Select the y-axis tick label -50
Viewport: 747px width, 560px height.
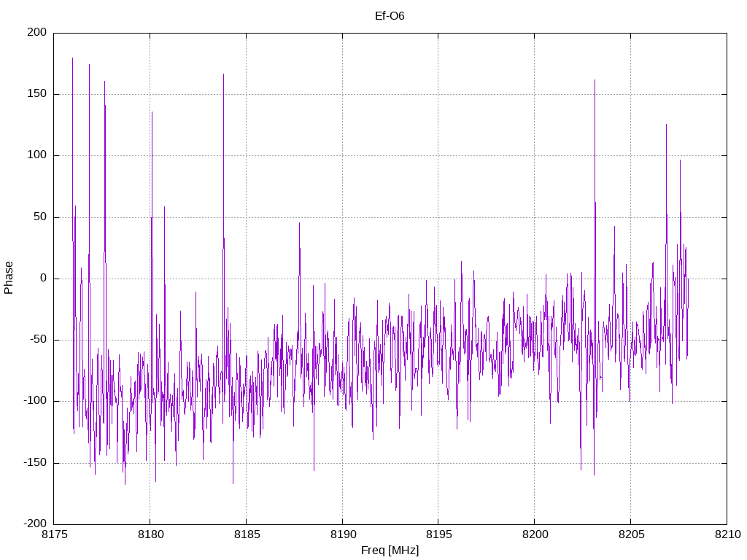pyautogui.click(x=39, y=340)
